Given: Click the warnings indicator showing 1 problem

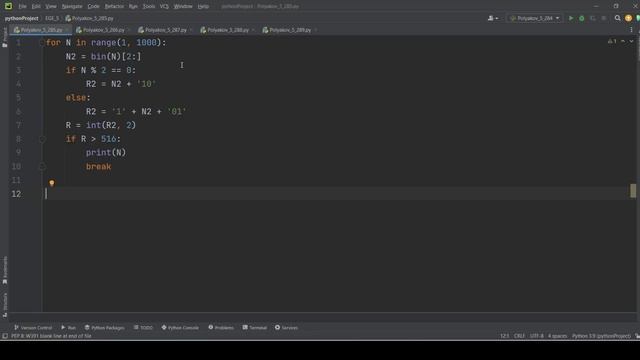Looking at the screenshot, I should [612, 41].
